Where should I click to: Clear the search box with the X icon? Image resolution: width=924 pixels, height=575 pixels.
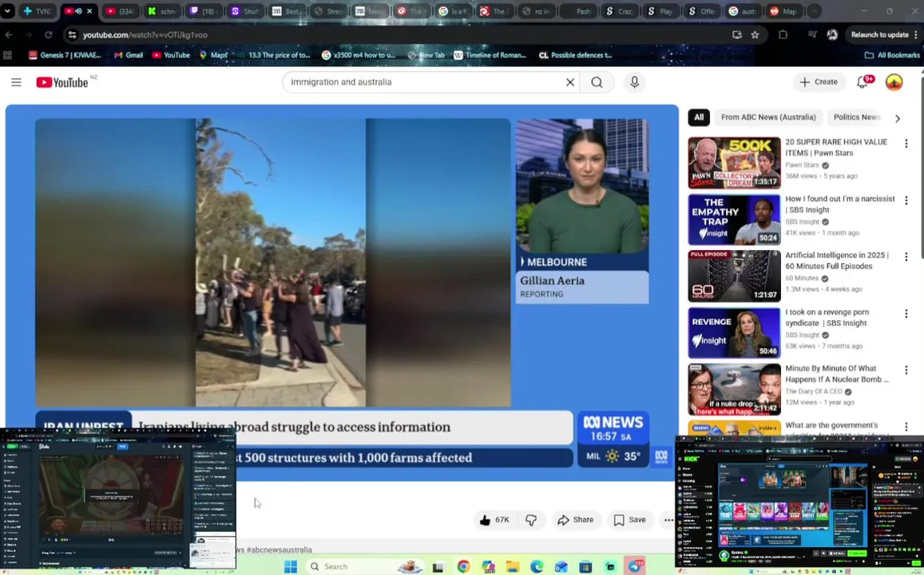pyautogui.click(x=570, y=82)
